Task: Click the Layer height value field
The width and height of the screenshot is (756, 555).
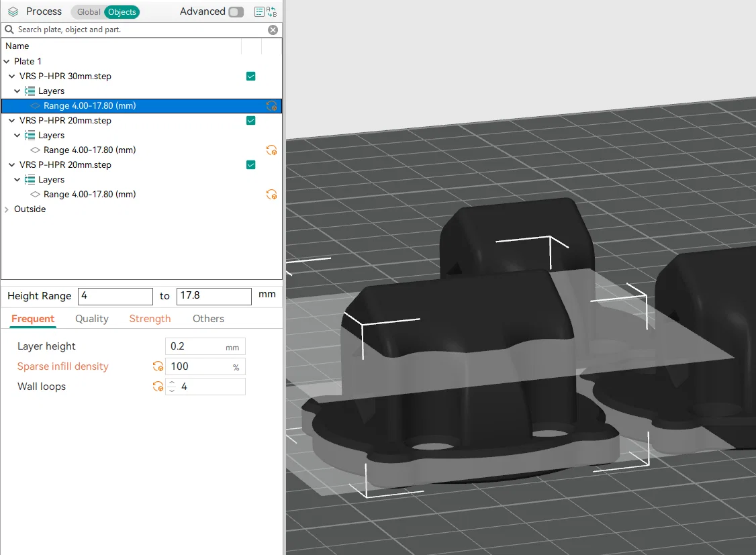Action: [x=205, y=346]
